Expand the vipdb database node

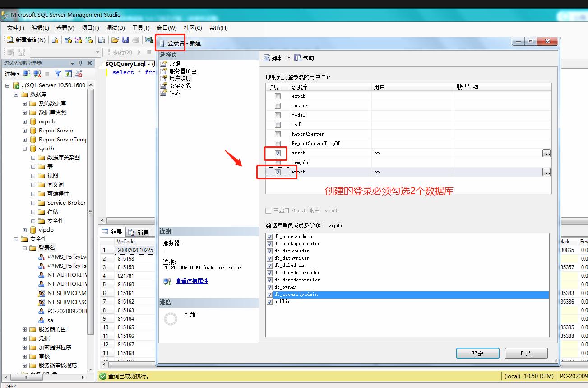tap(25, 230)
